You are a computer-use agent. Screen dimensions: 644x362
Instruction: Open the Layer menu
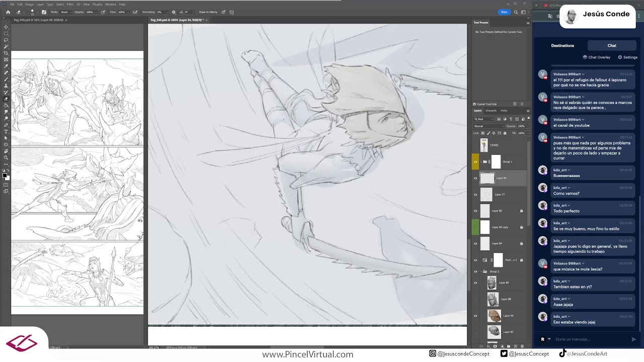(x=40, y=4)
